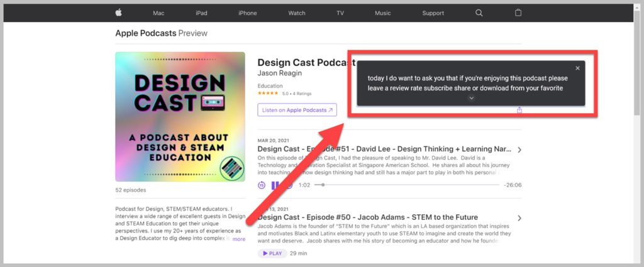Go to the Mac menu item
The width and height of the screenshot is (644, 267).
tap(158, 13)
